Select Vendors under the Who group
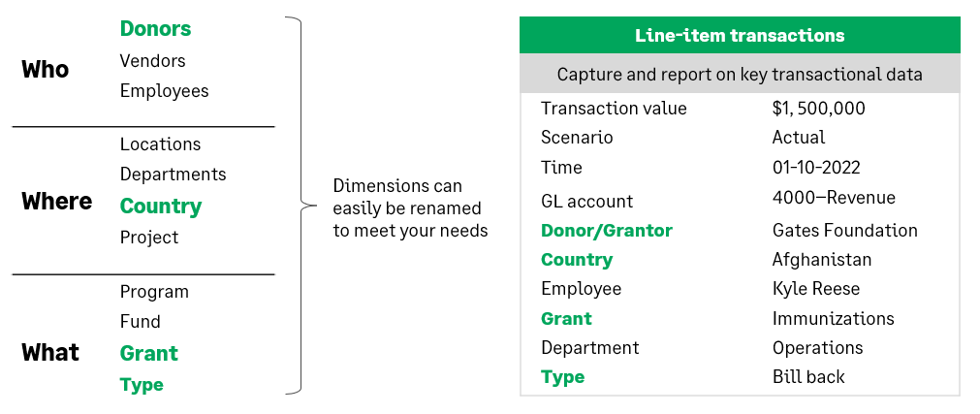 click(152, 61)
